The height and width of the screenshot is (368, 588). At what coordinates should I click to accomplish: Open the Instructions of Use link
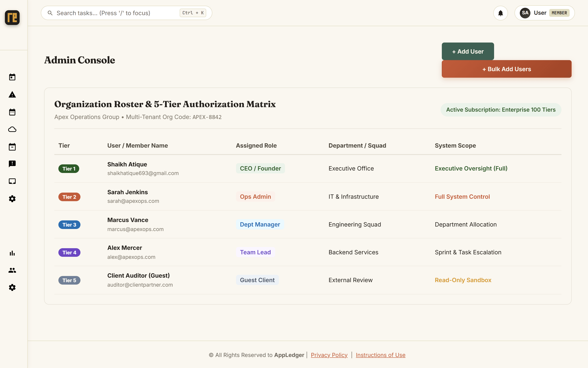[x=381, y=355]
